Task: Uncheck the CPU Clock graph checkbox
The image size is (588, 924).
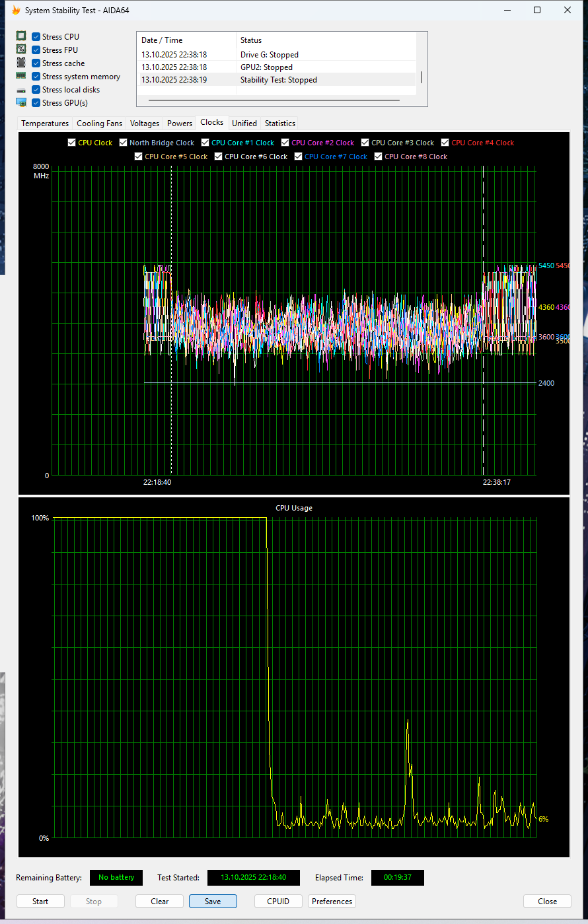Action: point(71,142)
